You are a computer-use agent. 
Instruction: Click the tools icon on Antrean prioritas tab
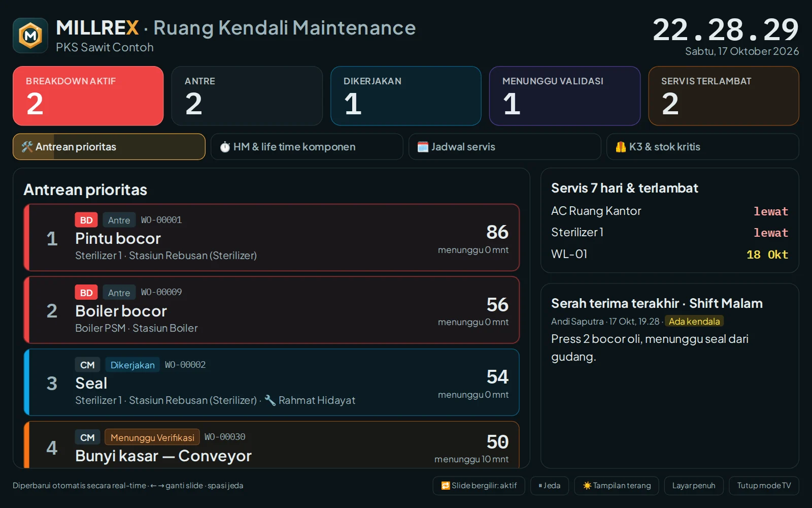point(27,147)
